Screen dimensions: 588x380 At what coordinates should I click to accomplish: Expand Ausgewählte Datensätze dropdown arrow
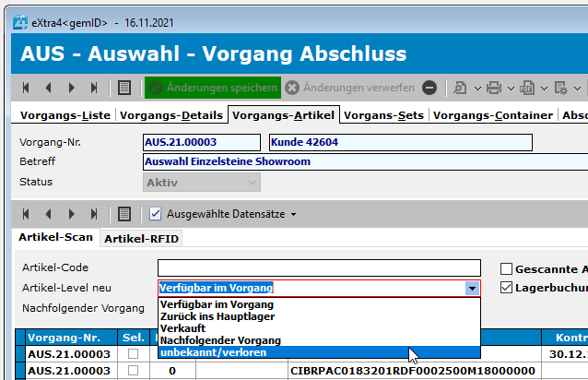point(294,215)
